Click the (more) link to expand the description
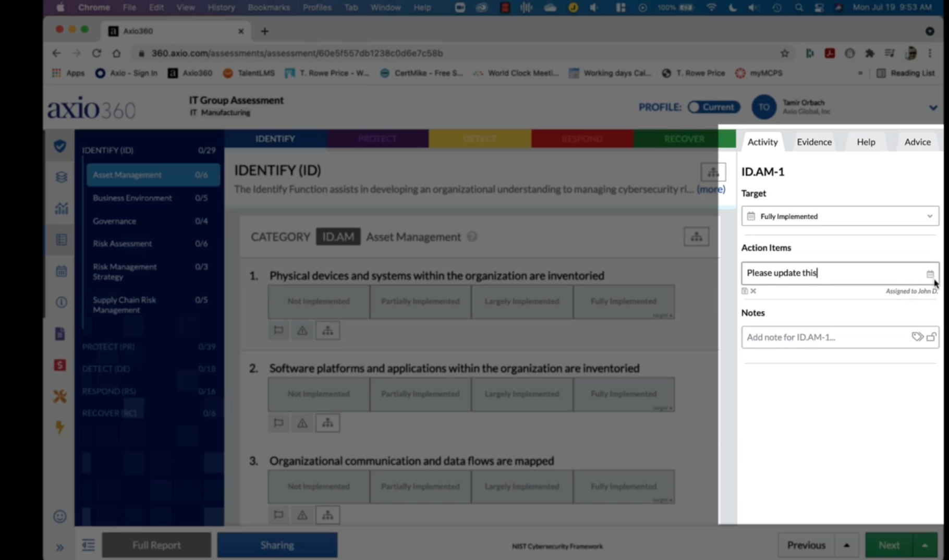 click(x=711, y=189)
